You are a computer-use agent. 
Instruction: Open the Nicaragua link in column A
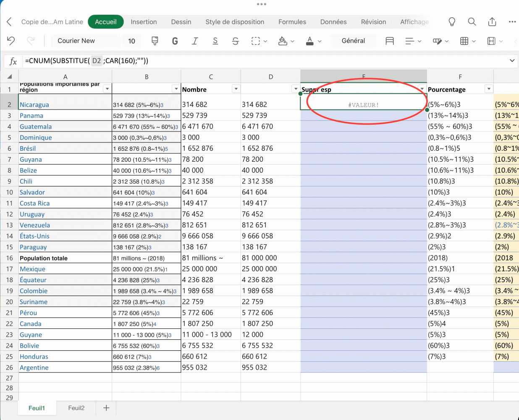click(34, 105)
